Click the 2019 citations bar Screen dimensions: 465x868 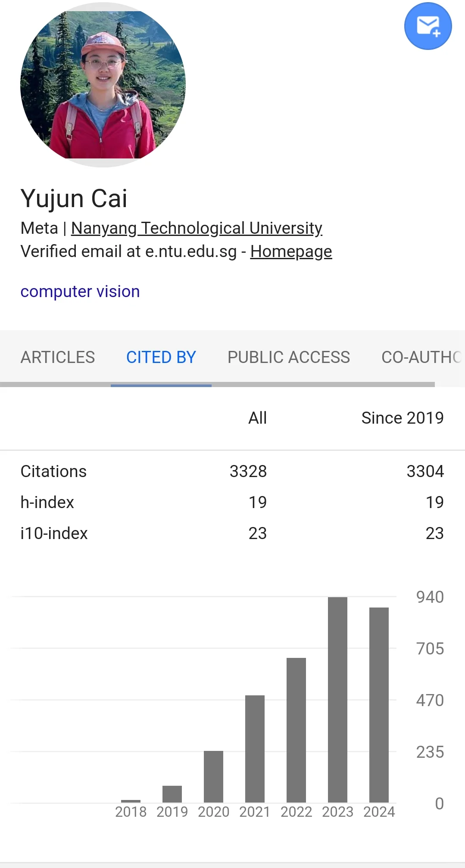coord(172,794)
